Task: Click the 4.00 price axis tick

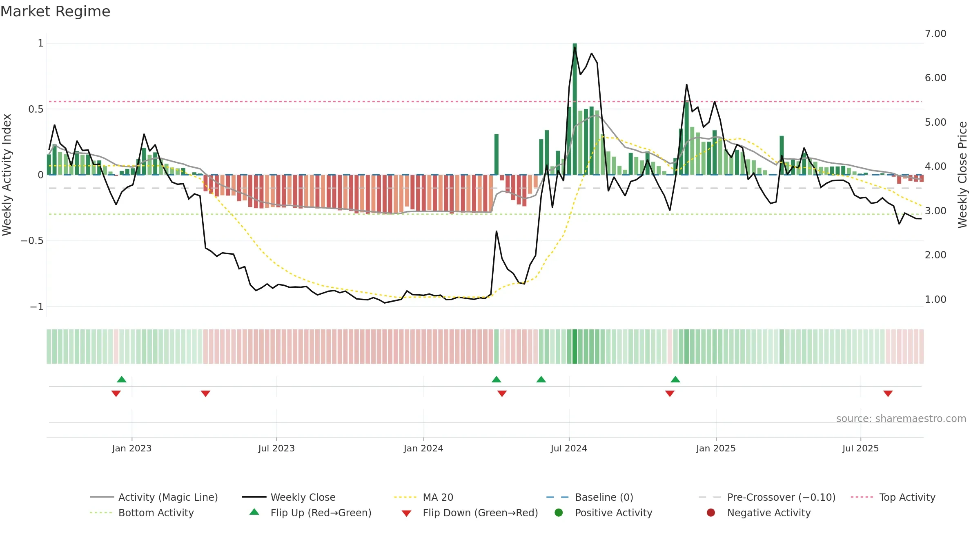Action: coord(935,166)
